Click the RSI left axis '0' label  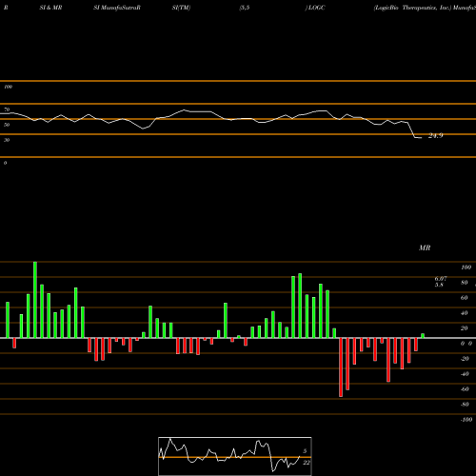coord(5,163)
